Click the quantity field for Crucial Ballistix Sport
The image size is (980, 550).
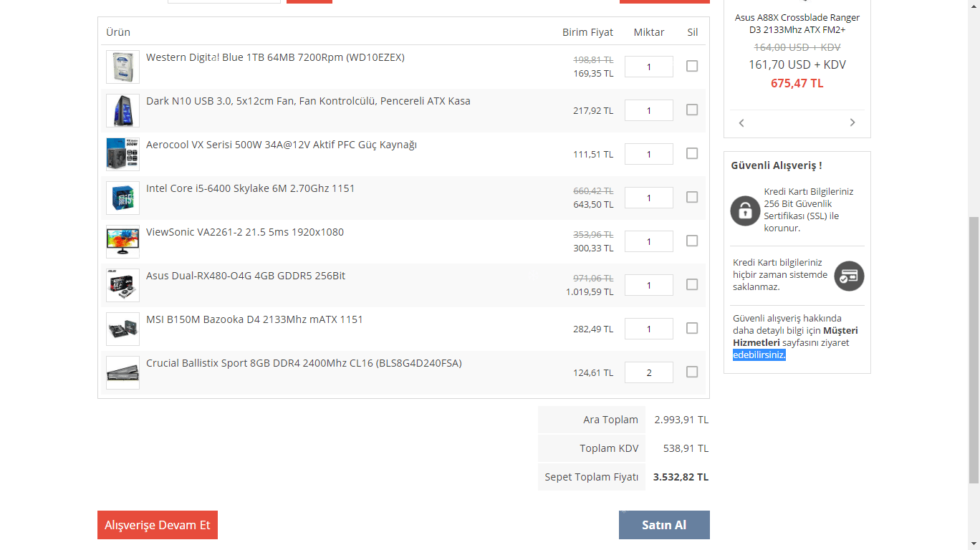(649, 372)
